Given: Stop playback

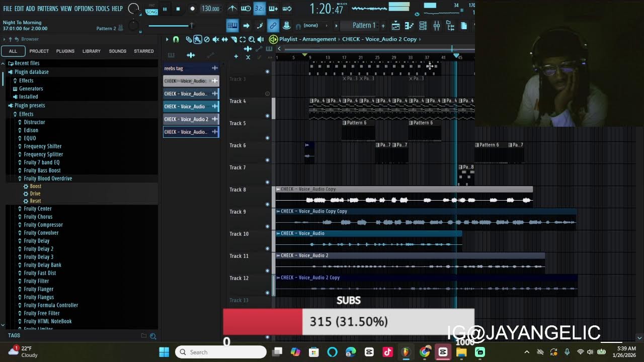Looking at the screenshot, I should click(x=178, y=9).
